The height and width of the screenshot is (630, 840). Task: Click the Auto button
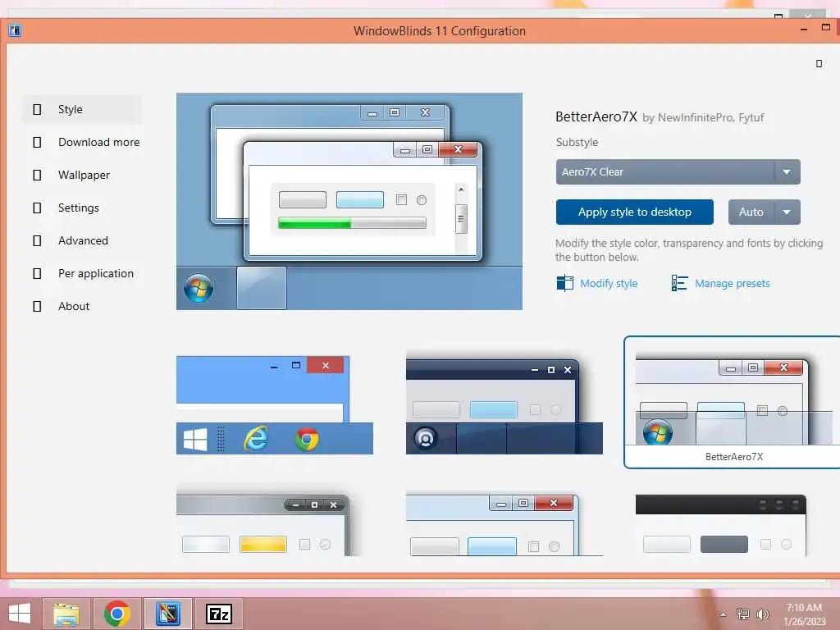751,212
